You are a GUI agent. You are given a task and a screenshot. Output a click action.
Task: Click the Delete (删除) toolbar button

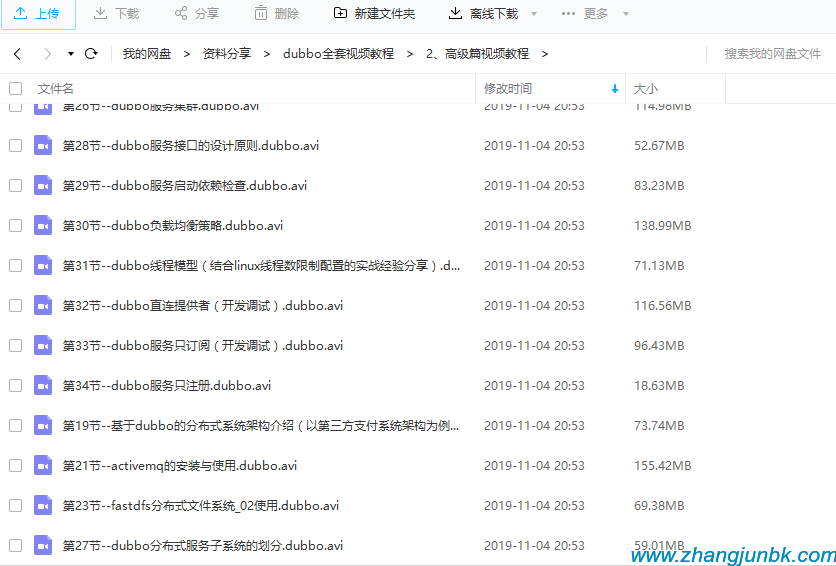pos(277,13)
